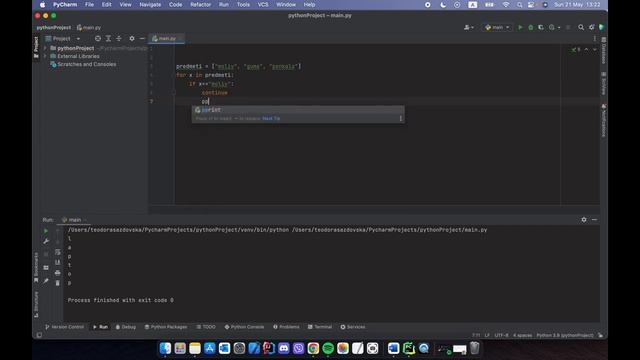
Task: Toggle tool window bars icon bottom-left corner
Action: [39, 335]
